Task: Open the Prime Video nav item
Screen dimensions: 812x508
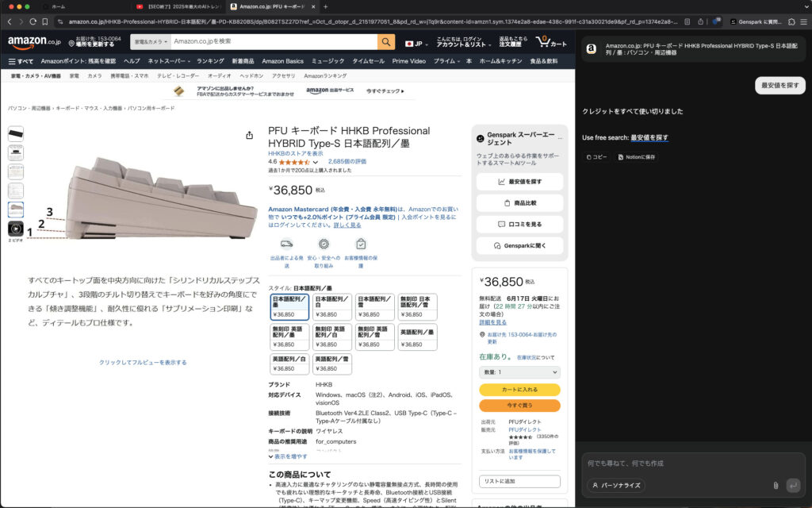Action: pos(408,61)
